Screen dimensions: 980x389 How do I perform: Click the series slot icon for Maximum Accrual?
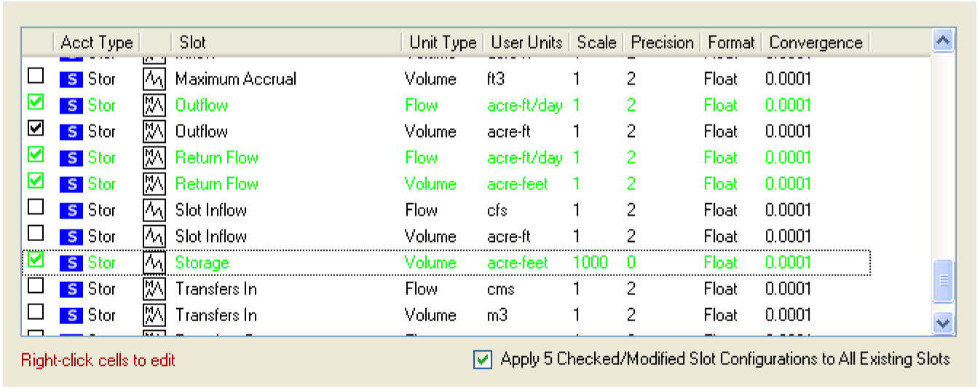pyautogui.click(x=153, y=79)
